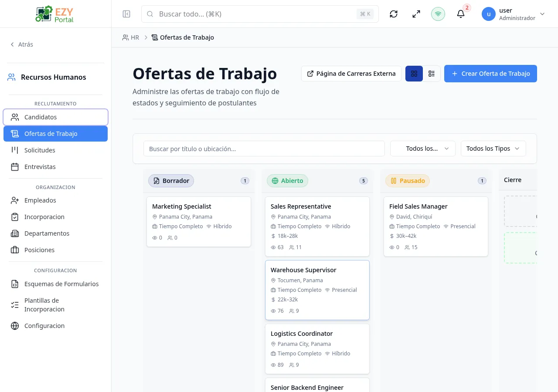Open Departamentos sidebar item
558x392 pixels.
tap(55, 233)
